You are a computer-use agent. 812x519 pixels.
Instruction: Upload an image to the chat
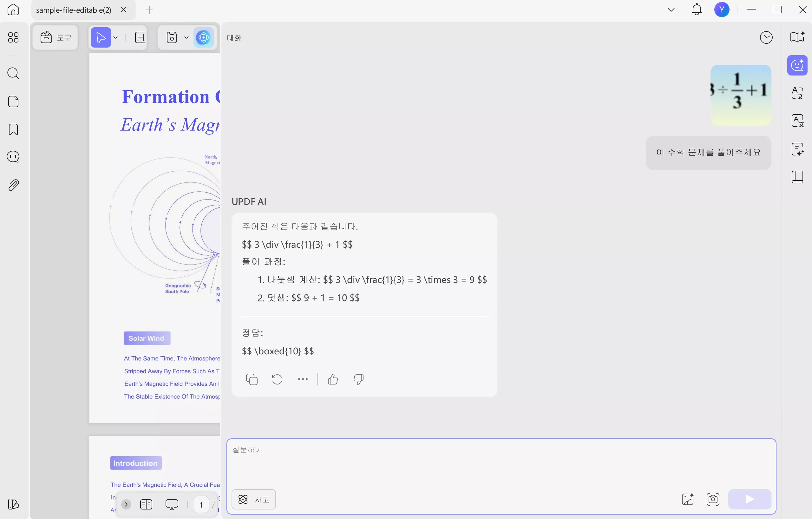[x=688, y=499]
